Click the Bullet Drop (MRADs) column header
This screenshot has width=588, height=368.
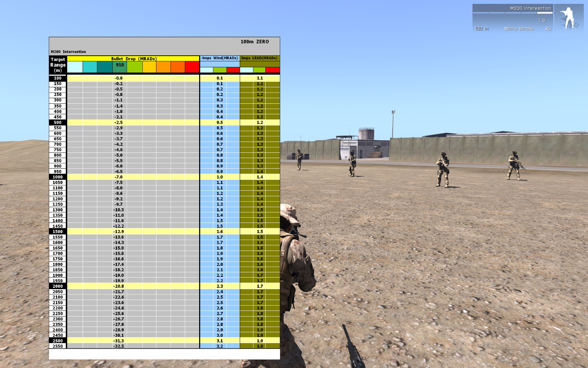tap(133, 59)
